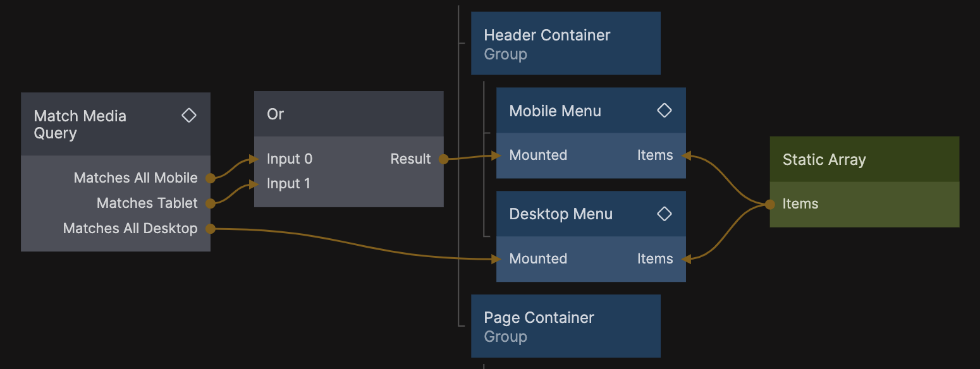
Task: Click Input 0 on the Or node
Action: coord(290,159)
